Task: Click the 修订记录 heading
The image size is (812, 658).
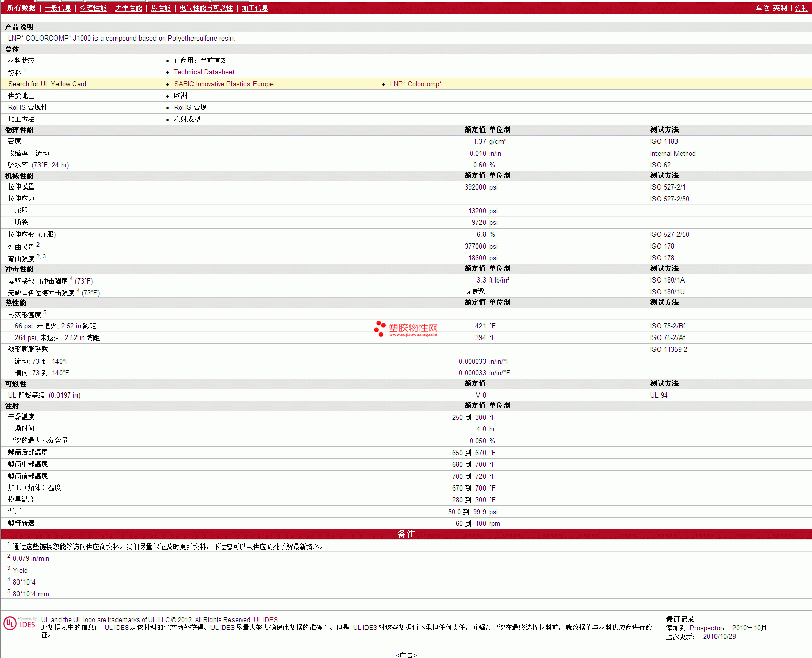Action: (680, 619)
